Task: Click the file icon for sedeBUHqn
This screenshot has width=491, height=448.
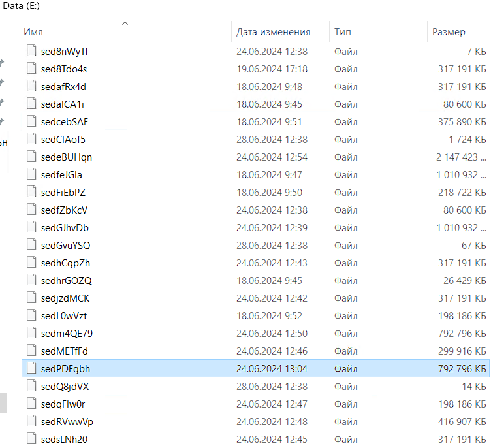Action: coord(31,157)
